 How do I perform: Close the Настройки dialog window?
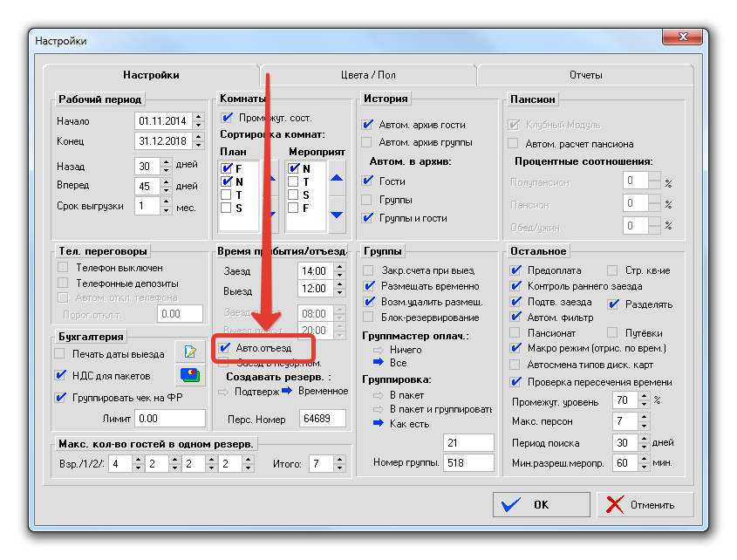(683, 38)
